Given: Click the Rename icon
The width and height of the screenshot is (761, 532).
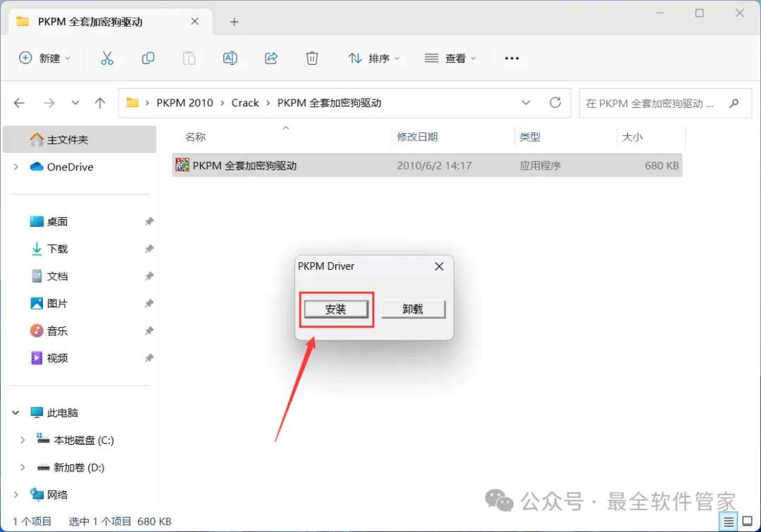Looking at the screenshot, I should pos(230,58).
